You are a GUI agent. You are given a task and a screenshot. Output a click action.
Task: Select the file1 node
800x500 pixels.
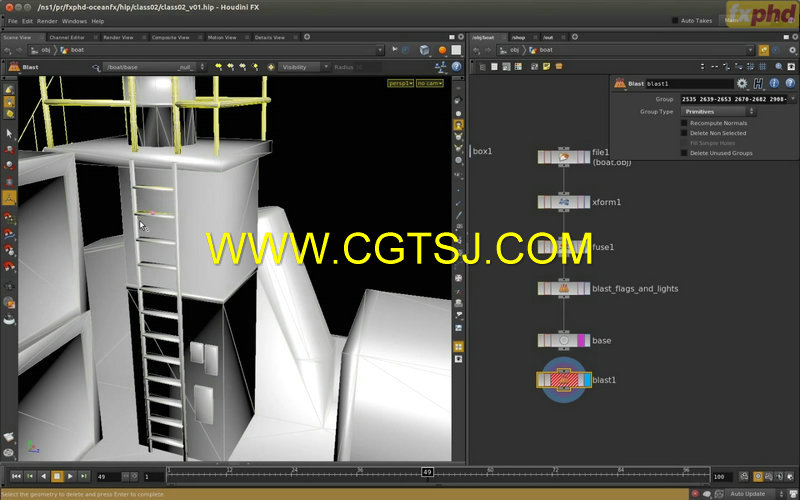(x=564, y=157)
